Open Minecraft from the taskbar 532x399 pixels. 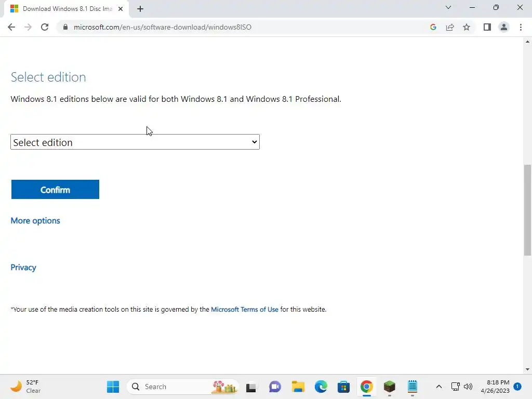coord(390,387)
